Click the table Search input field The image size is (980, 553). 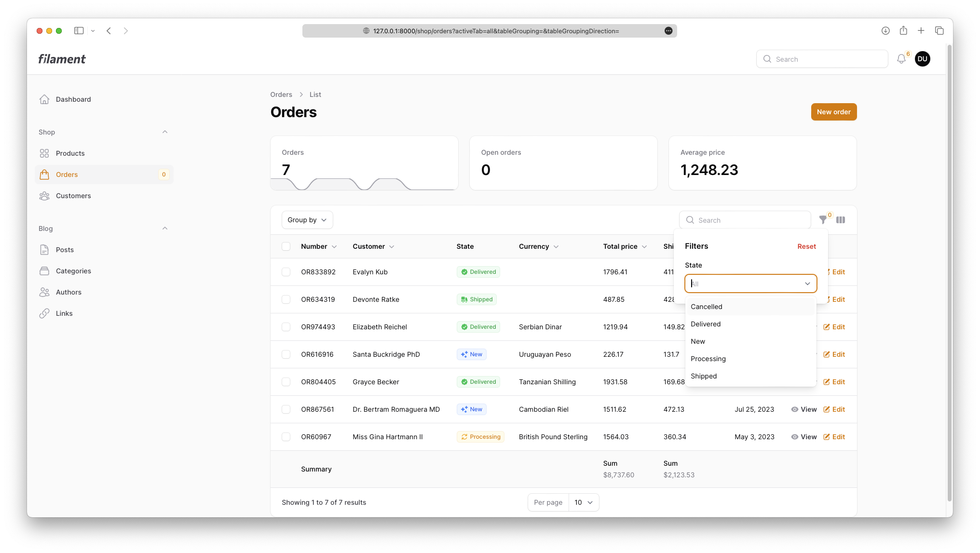click(750, 220)
